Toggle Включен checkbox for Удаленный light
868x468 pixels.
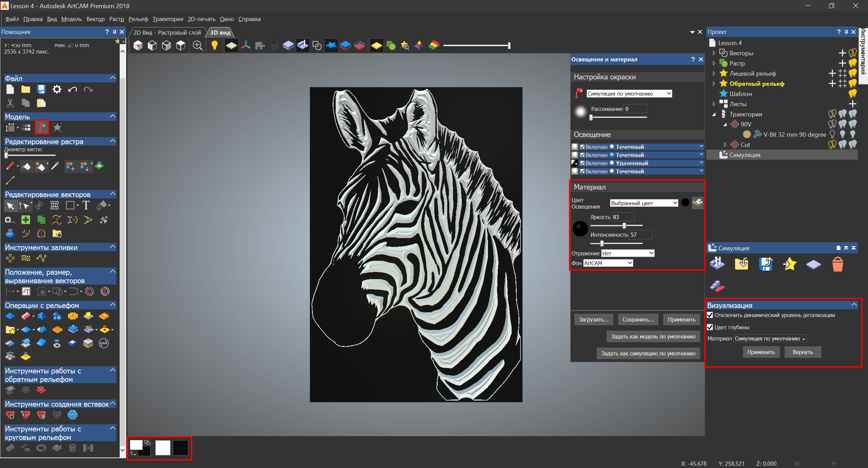click(582, 163)
